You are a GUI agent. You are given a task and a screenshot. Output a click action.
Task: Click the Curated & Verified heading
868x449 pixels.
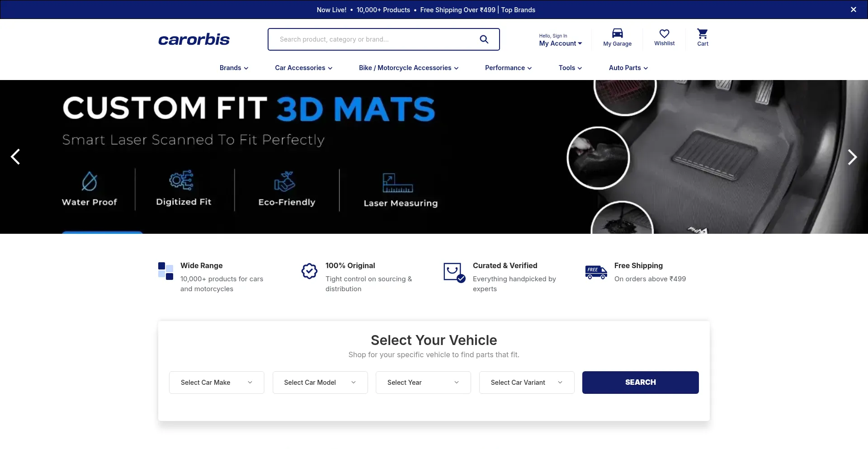click(505, 265)
